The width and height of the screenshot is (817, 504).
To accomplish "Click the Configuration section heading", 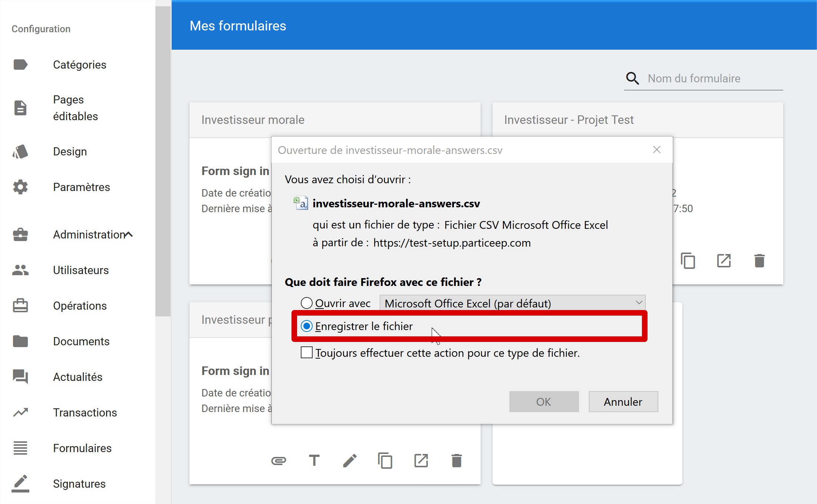I will [x=41, y=29].
